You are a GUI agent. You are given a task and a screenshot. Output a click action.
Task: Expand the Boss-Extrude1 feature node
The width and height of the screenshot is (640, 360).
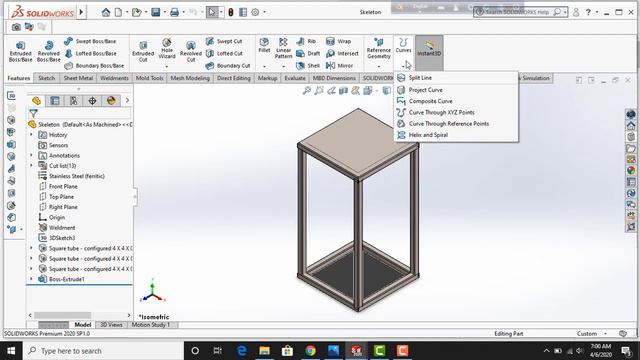tap(31, 279)
